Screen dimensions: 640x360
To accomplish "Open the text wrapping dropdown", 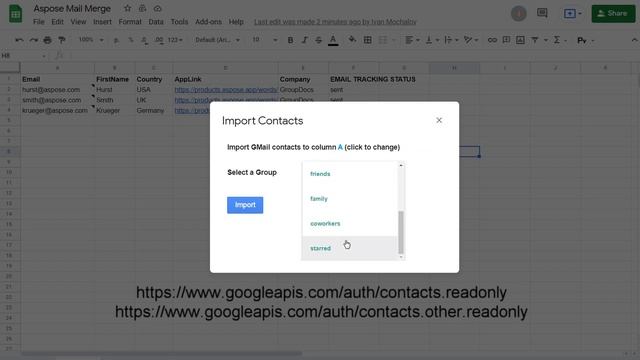I will pos(451,40).
